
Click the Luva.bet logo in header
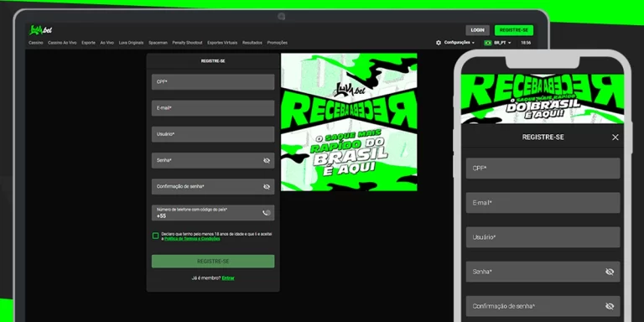40,30
